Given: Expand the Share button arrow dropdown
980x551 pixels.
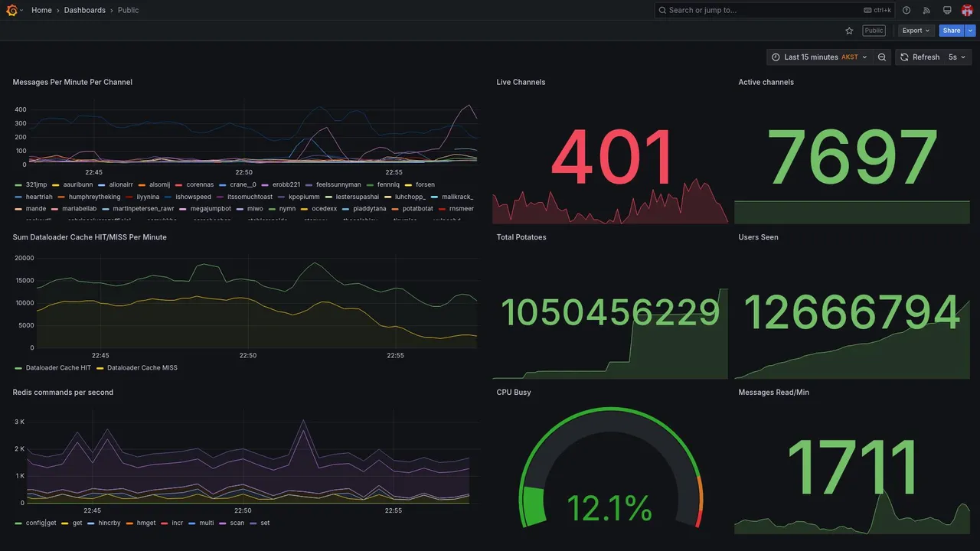Looking at the screenshot, I should coord(971,31).
